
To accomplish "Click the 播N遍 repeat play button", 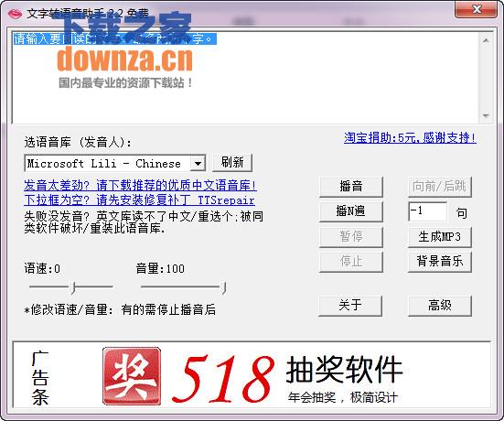I will pyautogui.click(x=351, y=211).
